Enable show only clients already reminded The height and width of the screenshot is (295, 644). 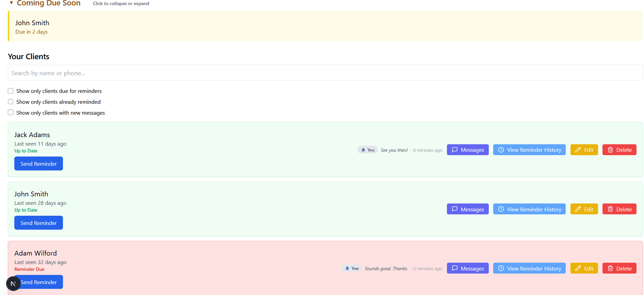(11, 102)
